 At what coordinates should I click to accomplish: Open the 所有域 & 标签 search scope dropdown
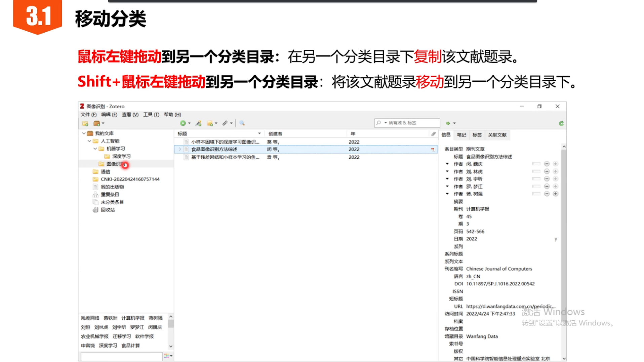click(385, 123)
